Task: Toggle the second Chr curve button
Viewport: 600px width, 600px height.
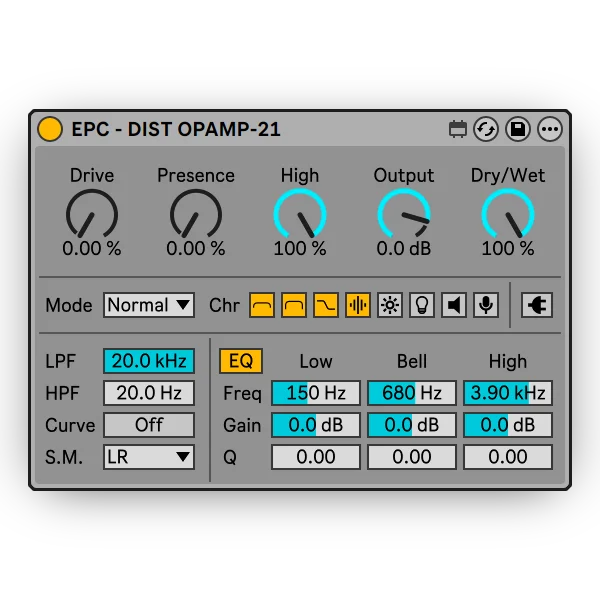Action: click(294, 305)
